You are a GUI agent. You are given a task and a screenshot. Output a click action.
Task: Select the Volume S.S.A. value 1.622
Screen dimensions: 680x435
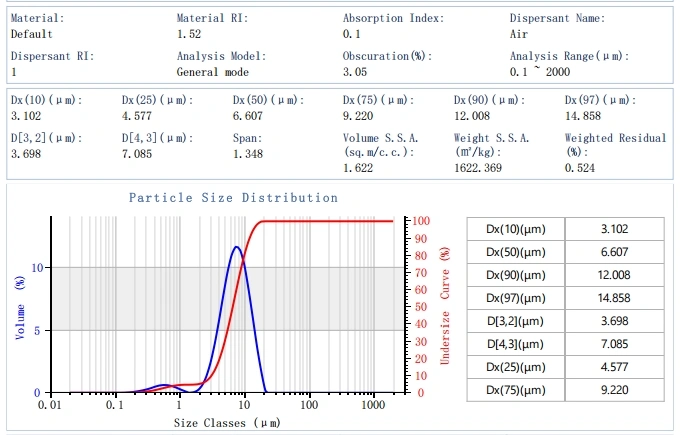pos(359,170)
